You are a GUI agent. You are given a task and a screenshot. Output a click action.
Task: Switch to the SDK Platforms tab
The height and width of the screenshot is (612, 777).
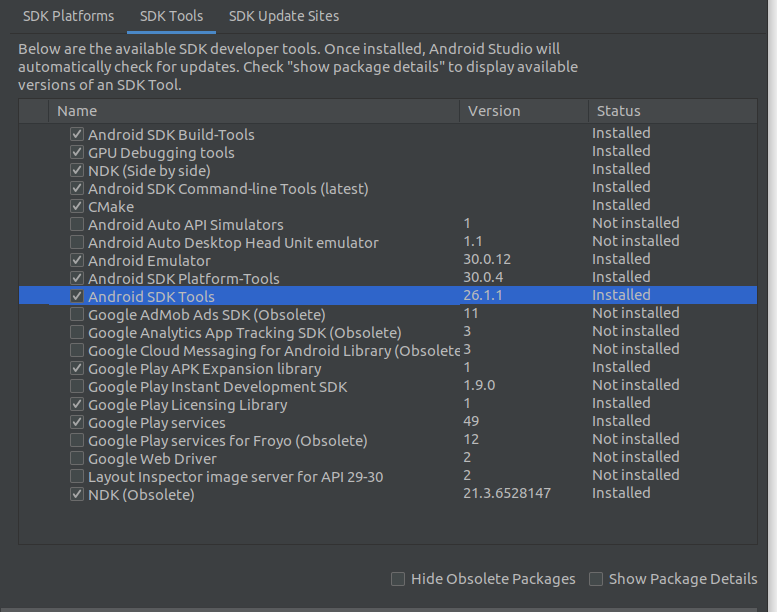68,16
